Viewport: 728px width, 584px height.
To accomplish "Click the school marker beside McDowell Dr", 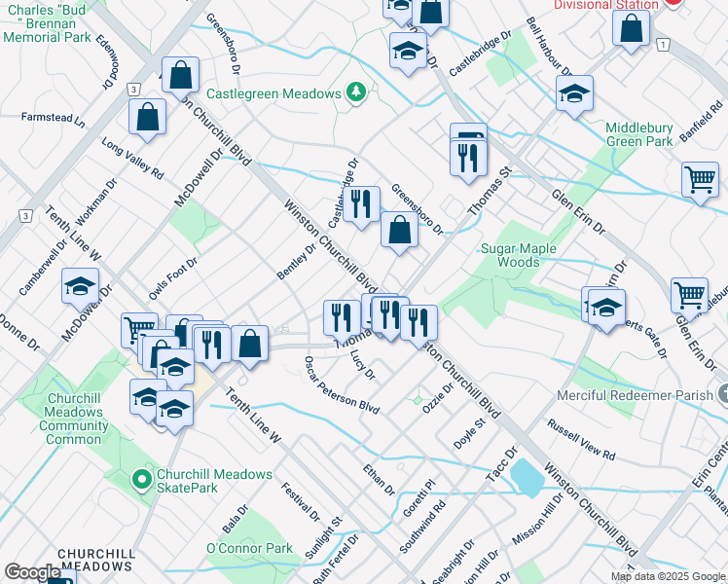I will pos(80,286).
